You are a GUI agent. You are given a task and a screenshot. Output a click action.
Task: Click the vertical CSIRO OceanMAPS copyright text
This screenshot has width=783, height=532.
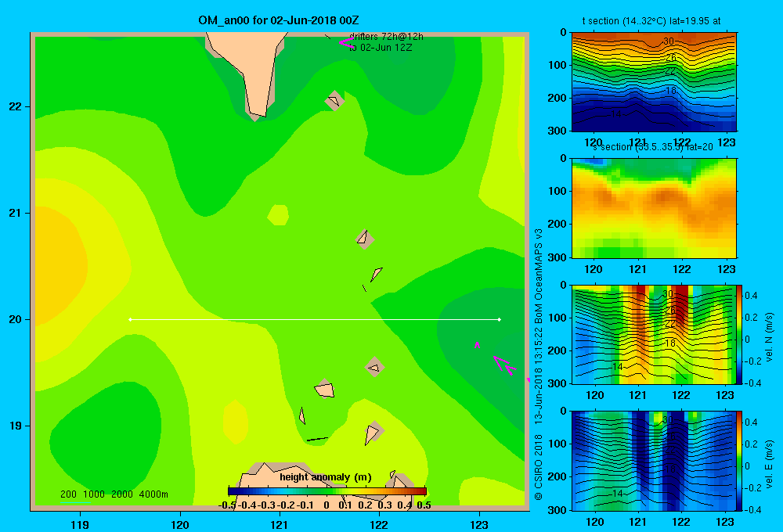click(539, 365)
